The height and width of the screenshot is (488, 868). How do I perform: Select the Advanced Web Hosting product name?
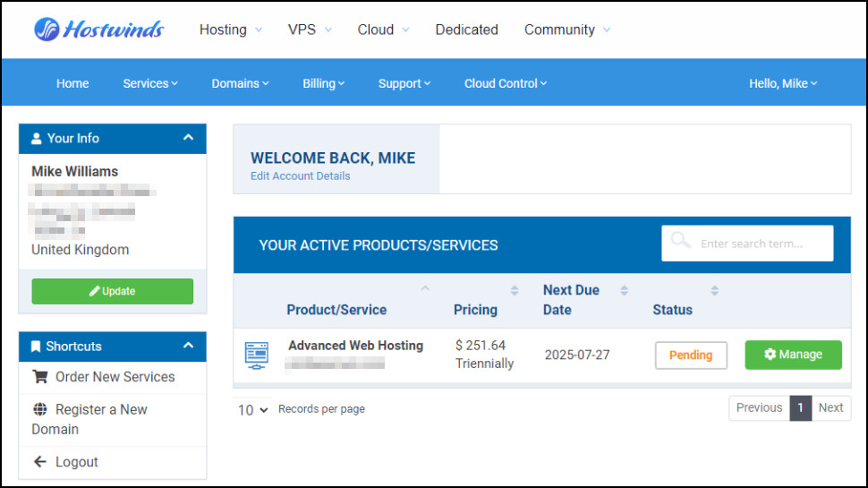(355, 346)
